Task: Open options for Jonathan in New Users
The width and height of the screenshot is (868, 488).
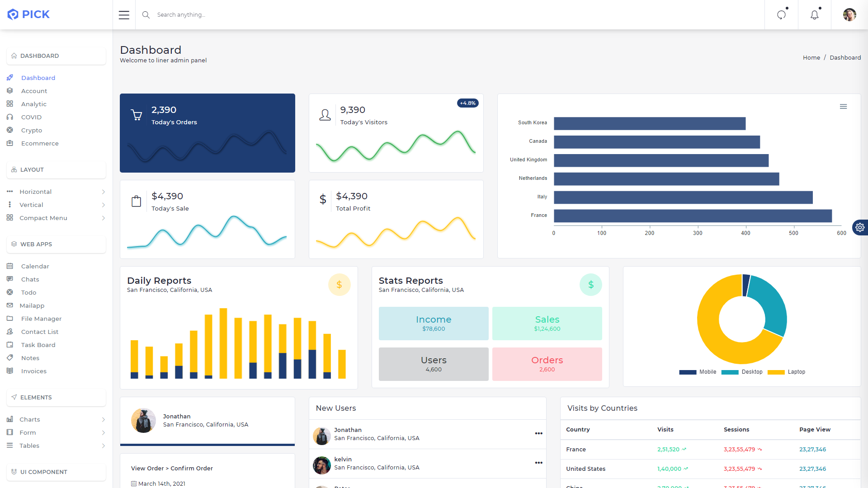Action: 538,434
